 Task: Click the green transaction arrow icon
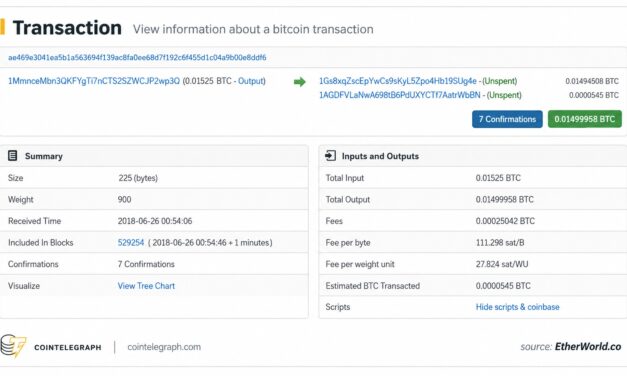tap(300, 82)
